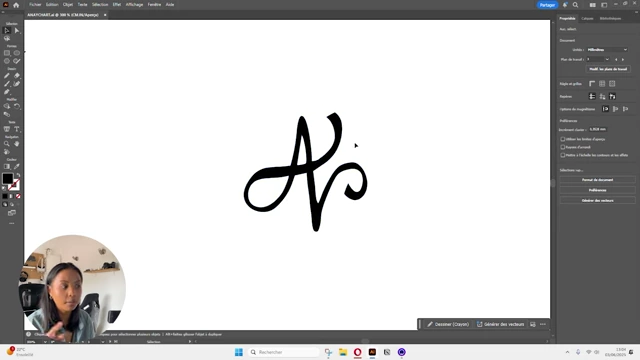Select the Hand navigation tool
Screen dimensions: 640x360
pos(17,144)
